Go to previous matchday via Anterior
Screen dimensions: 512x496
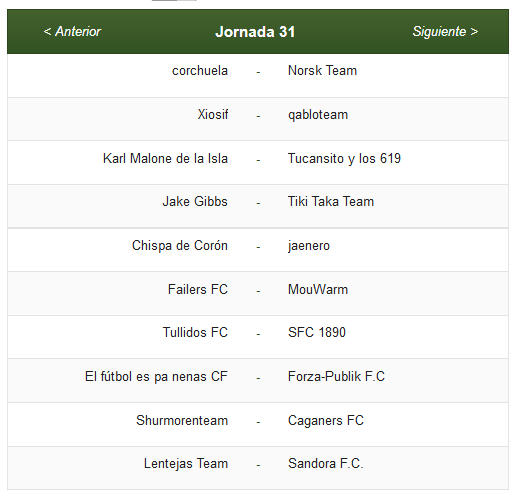[x=72, y=32]
